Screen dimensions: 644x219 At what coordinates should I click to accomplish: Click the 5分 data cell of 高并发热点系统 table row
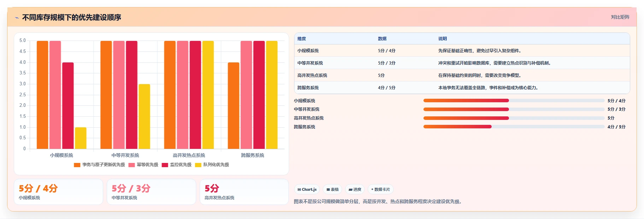pyautogui.click(x=381, y=75)
